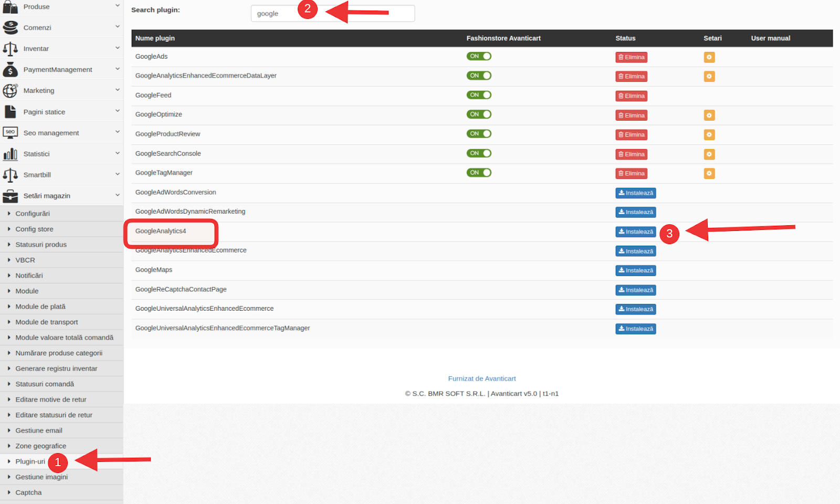This screenshot has width=840, height=504.
Task: Expand the Inventar menu chevron
Action: click(118, 47)
